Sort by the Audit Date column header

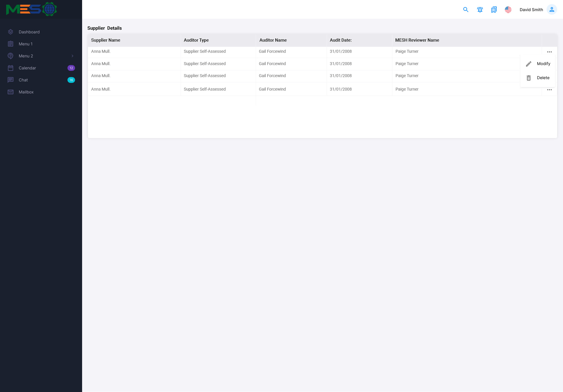pyautogui.click(x=340, y=40)
